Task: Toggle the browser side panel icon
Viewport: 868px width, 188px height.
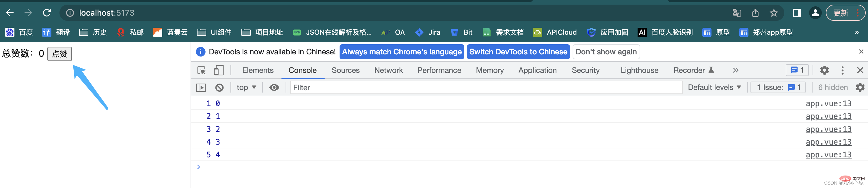Action: [797, 13]
